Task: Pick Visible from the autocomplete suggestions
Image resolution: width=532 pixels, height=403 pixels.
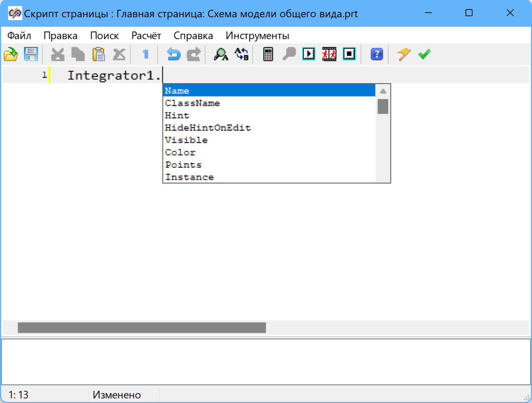Action: [186, 140]
